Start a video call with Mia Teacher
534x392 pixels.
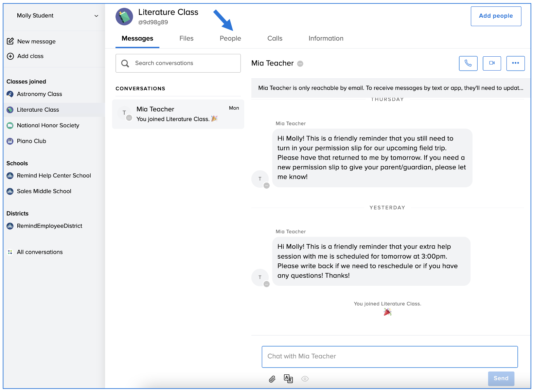coord(492,63)
